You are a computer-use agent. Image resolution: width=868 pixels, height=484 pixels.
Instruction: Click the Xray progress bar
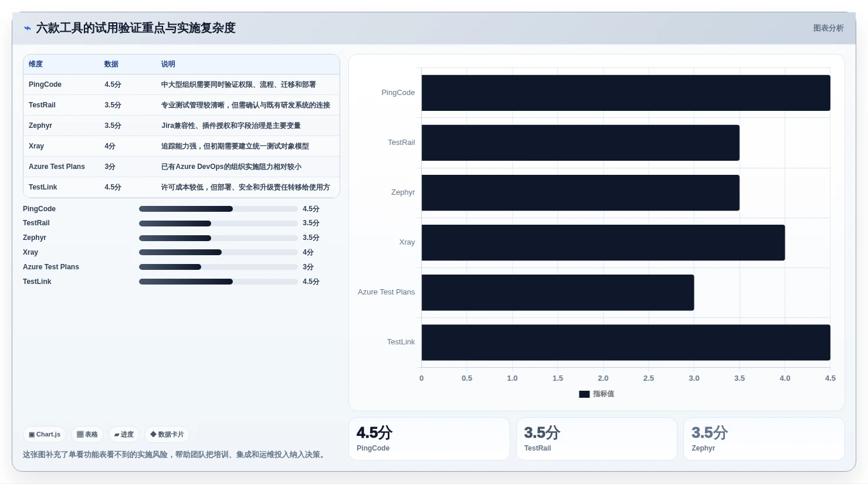click(218, 252)
